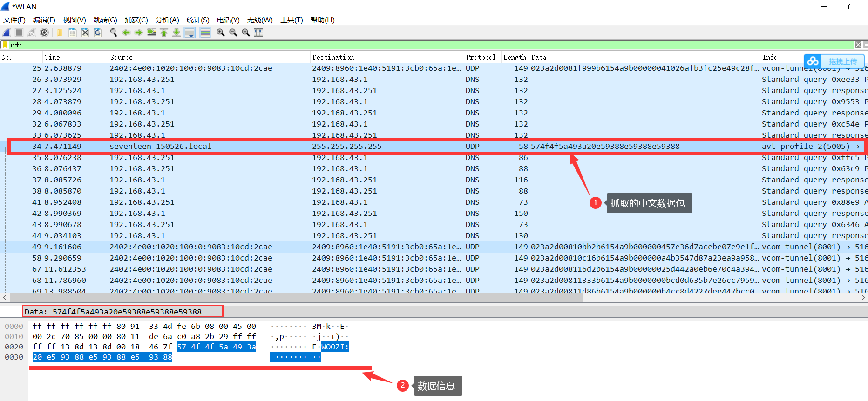Click the horizontal scrollbar of the packet list
This screenshot has width=868, height=401.
click(x=296, y=298)
